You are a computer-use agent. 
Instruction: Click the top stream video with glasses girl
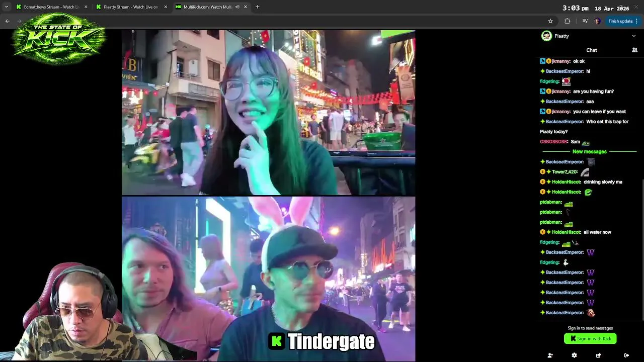point(268,113)
